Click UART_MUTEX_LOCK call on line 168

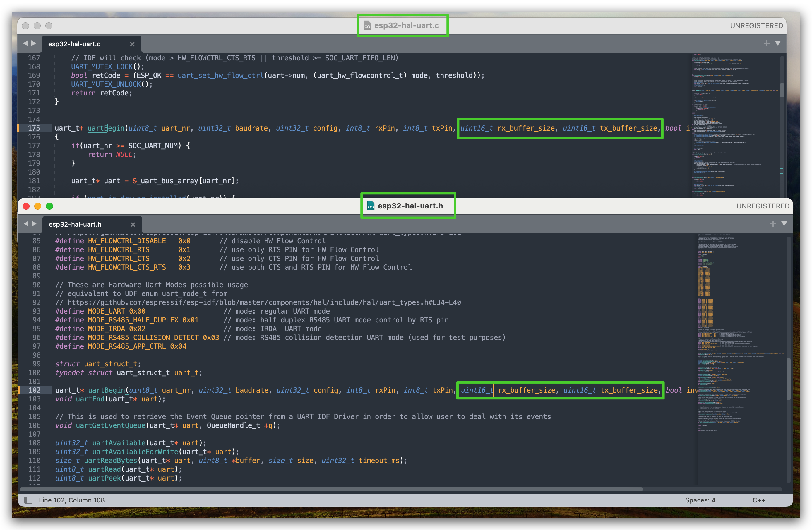(x=102, y=66)
